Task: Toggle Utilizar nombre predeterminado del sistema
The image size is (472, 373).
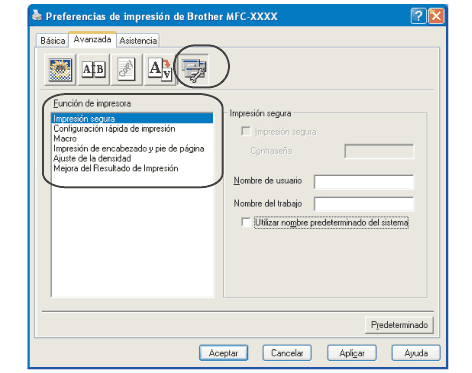Action: tap(246, 222)
